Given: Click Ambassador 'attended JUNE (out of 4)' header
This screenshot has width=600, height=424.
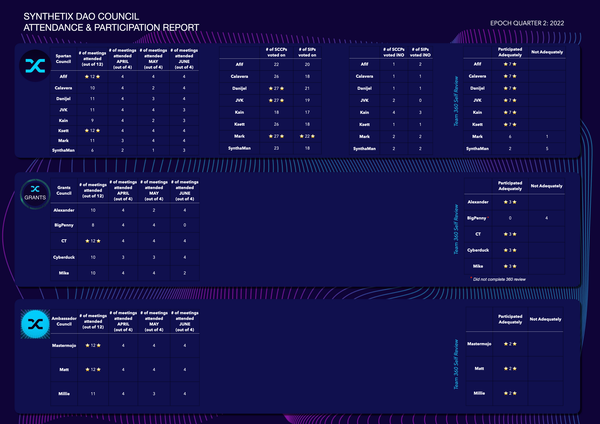Looking at the screenshot, I should tap(184, 321).
